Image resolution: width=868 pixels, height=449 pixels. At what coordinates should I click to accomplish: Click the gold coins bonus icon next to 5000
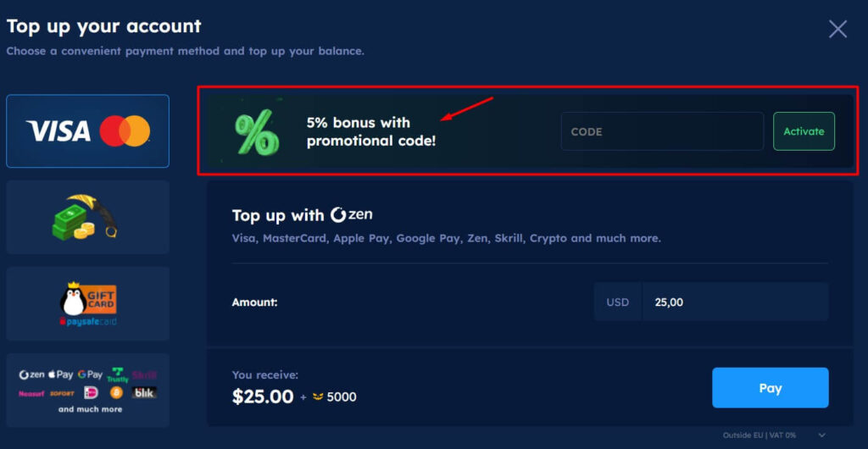(x=319, y=396)
